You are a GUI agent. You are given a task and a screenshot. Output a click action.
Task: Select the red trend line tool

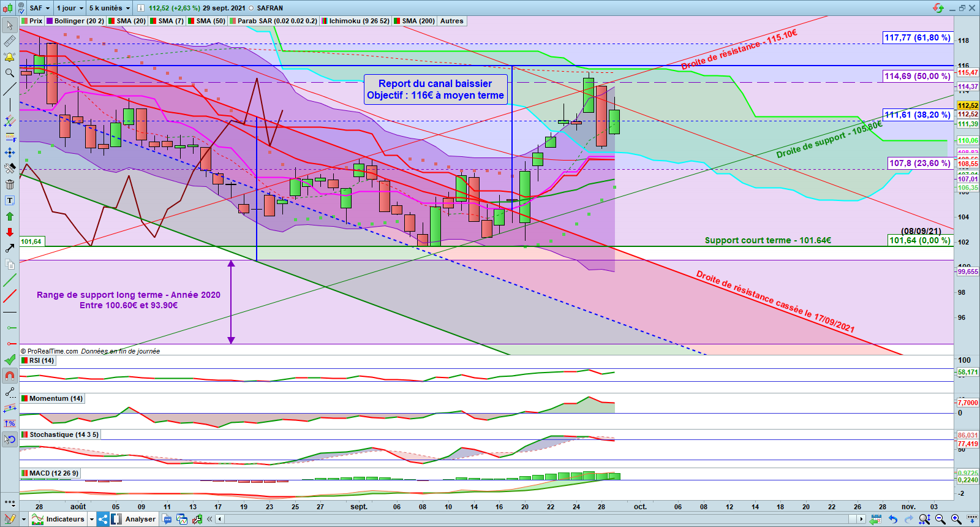(10, 297)
